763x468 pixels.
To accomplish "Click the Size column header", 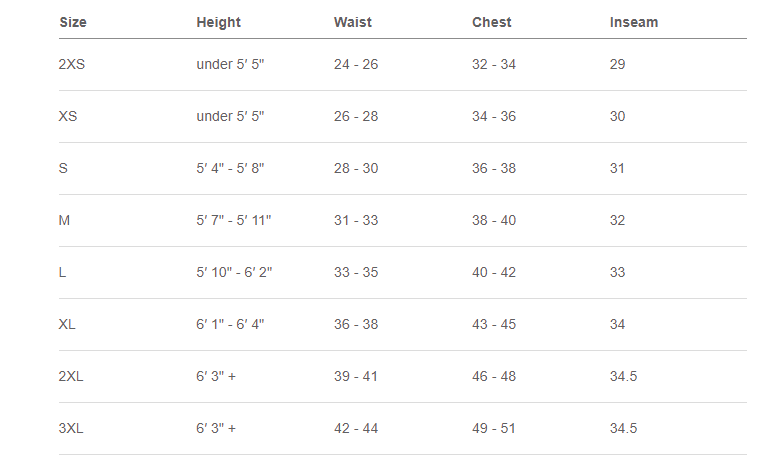I will [x=72, y=22].
